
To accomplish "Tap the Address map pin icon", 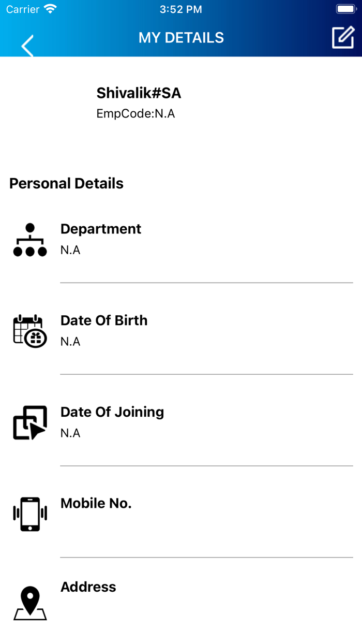I will coord(30,603).
